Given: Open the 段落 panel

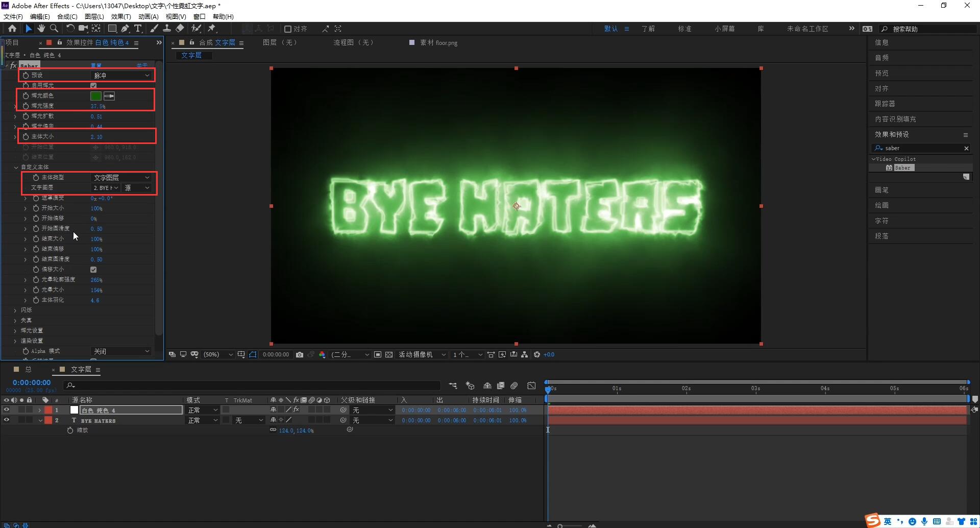Looking at the screenshot, I should (x=881, y=236).
